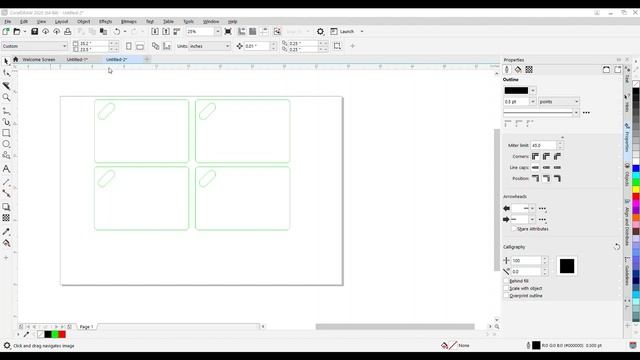Viewport: 640px width, 360px height.
Task: Select the Parallel Dimension tool
Action: (x=6, y=182)
